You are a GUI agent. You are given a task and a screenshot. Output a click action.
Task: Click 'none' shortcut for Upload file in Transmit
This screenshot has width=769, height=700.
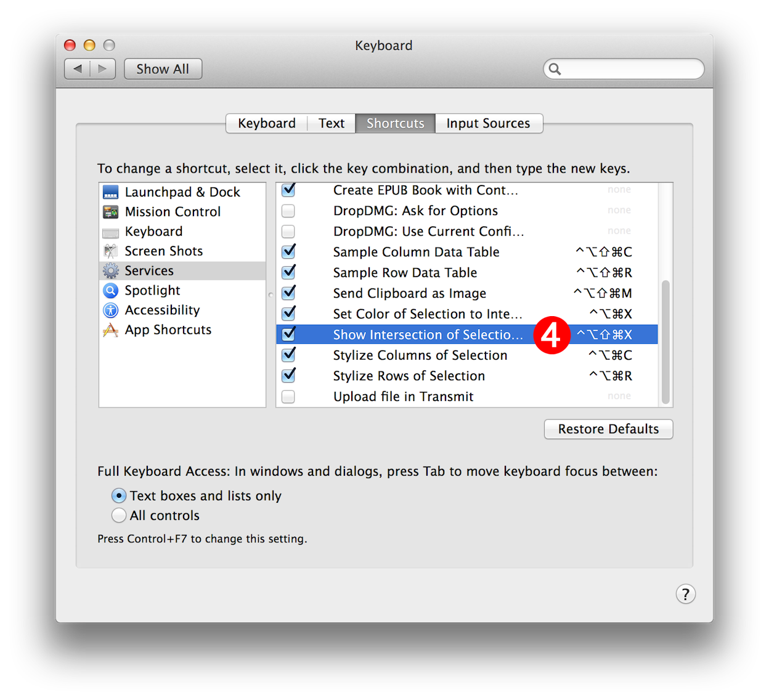click(x=619, y=396)
